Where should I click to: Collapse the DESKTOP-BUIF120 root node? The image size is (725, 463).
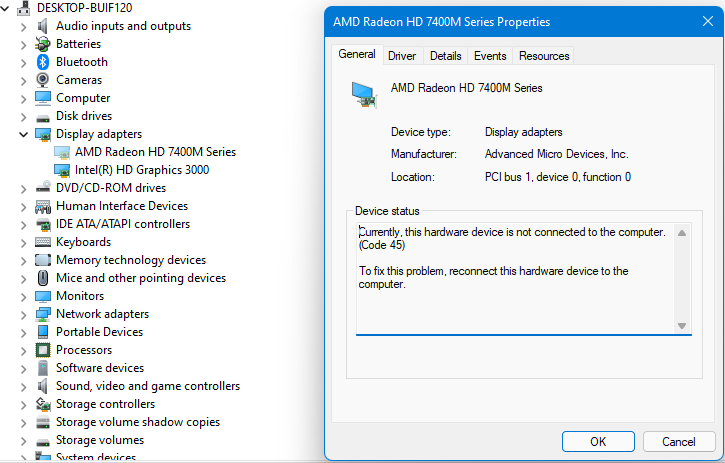tap(5, 8)
